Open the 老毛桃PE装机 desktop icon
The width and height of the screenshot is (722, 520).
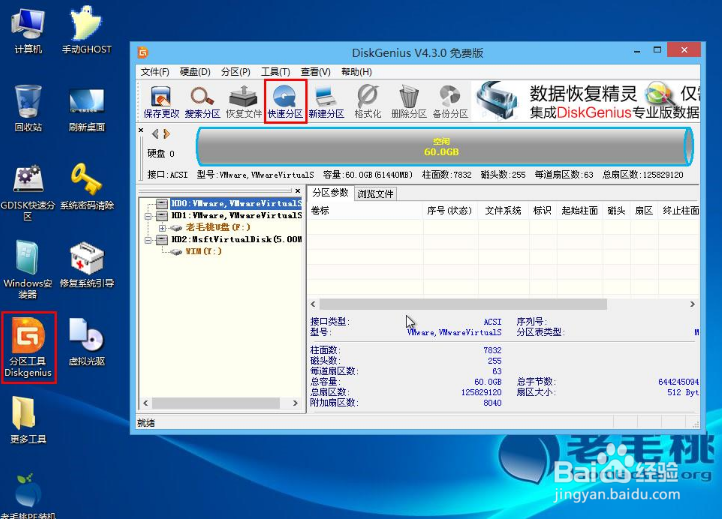click(28, 497)
